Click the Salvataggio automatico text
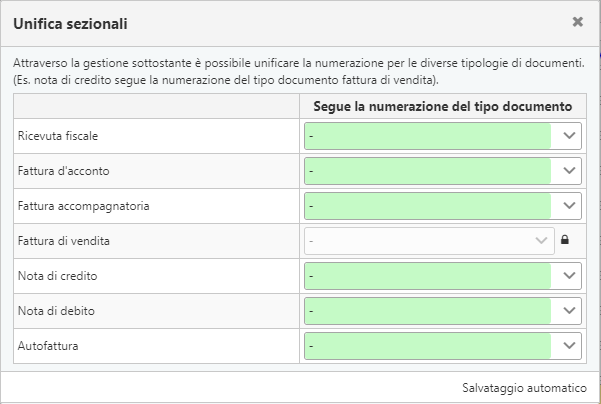This screenshot has width=601, height=404. pos(524,388)
